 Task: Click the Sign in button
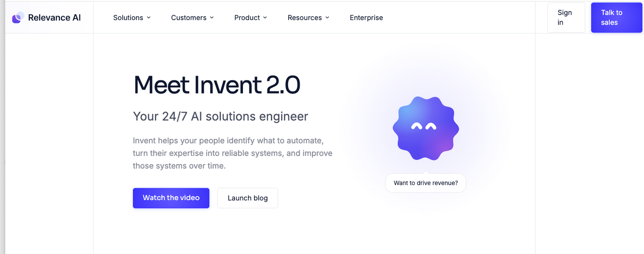click(x=567, y=18)
